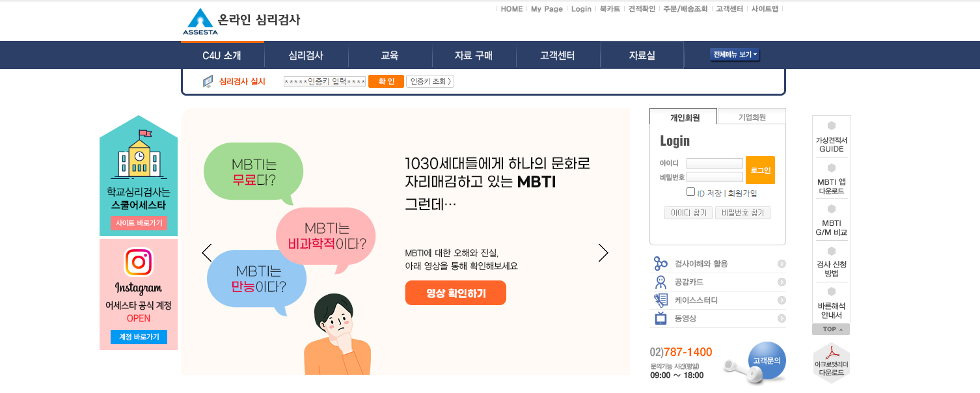Viewport: 980px width, 393px height.
Task: Click arrow icon next to 동영상
Action: (x=782, y=318)
